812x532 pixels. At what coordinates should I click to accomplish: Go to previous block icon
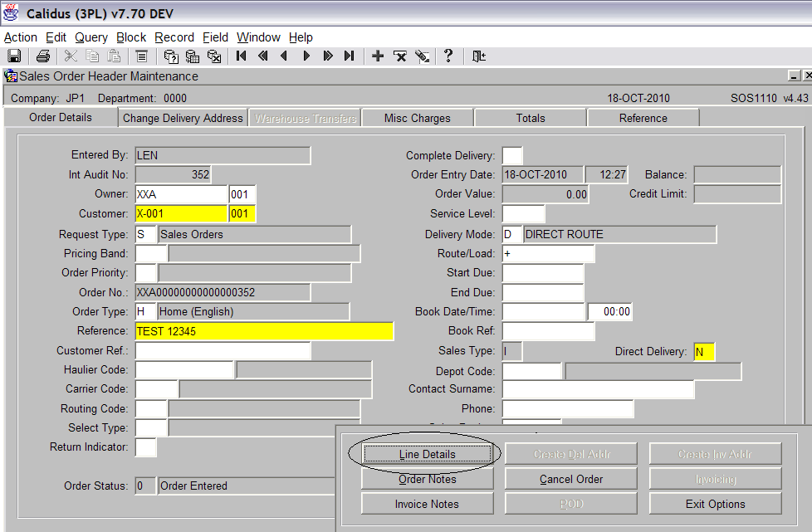263,56
